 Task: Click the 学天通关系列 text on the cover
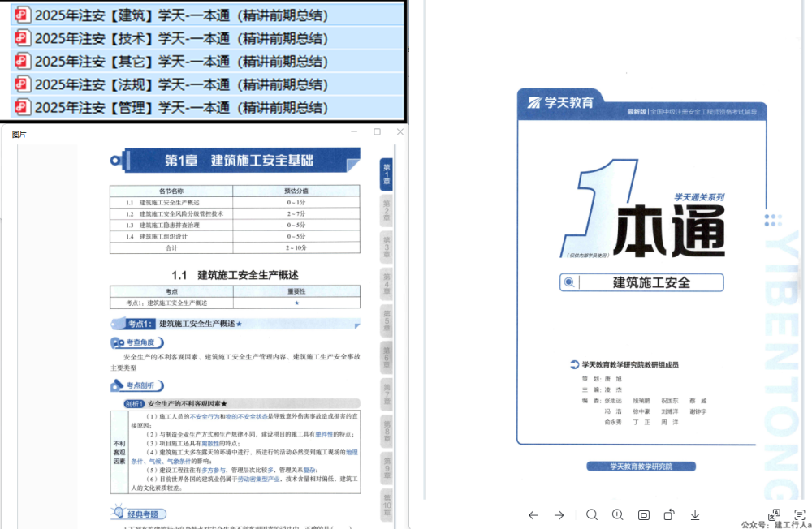(699, 197)
